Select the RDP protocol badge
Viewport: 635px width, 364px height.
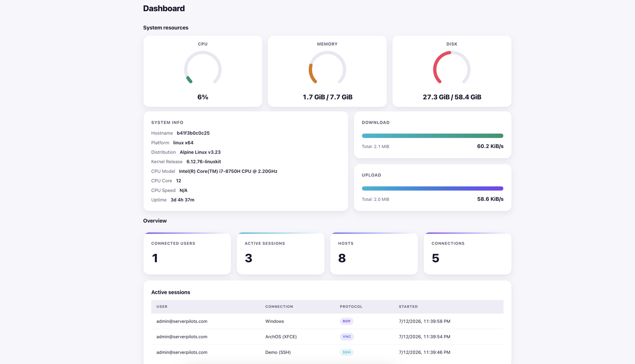(346, 321)
